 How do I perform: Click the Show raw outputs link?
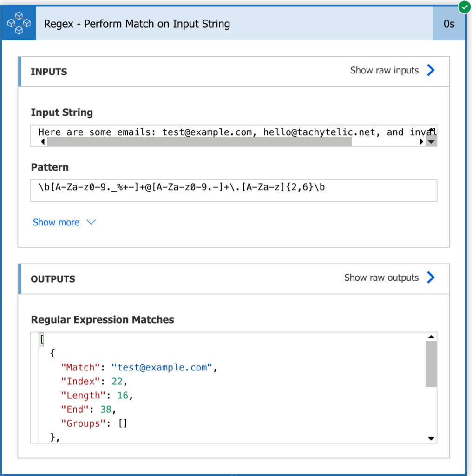click(x=381, y=278)
